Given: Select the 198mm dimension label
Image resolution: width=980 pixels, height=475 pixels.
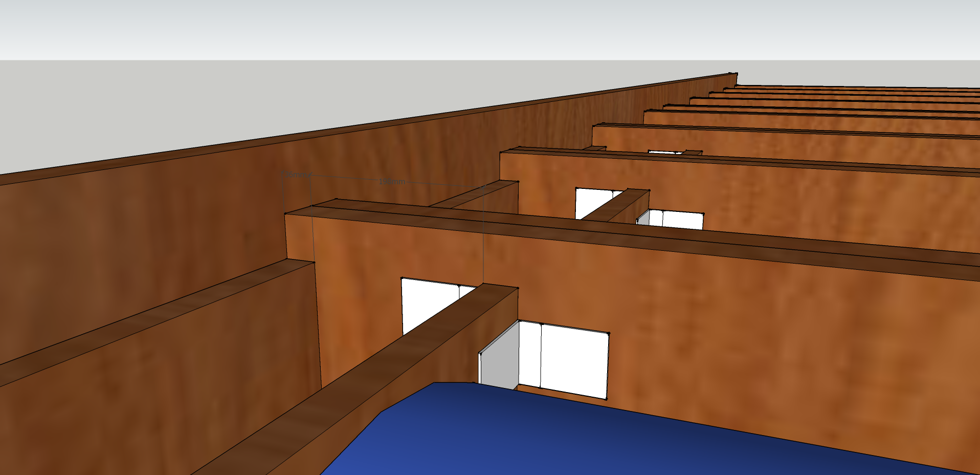Looking at the screenshot, I should click(x=392, y=182).
